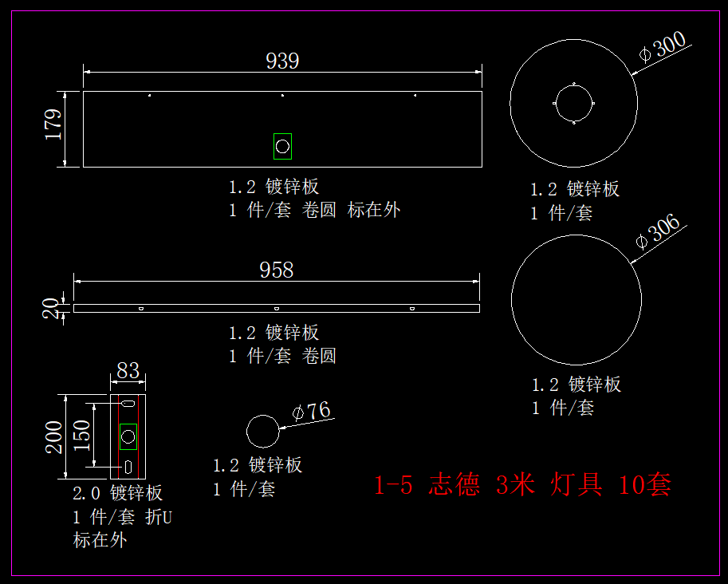Click the upper slot hole in the U-bracket

click(128, 404)
